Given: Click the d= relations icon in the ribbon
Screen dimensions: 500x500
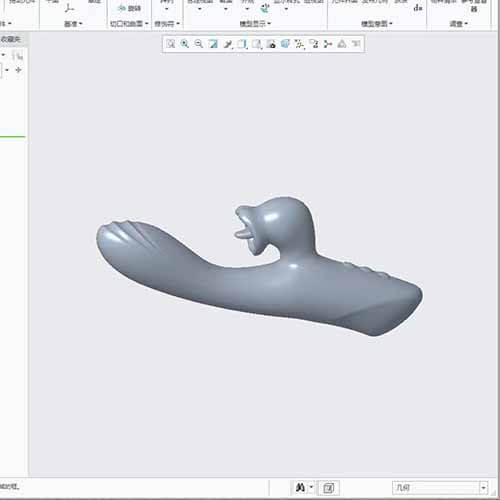Looking at the screenshot, I should coord(418,8).
